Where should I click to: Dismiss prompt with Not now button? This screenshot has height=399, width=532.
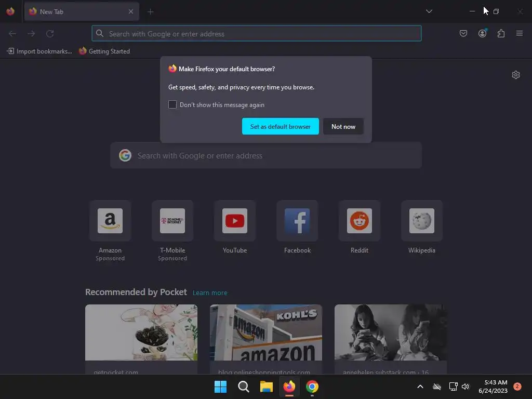coord(343,126)
